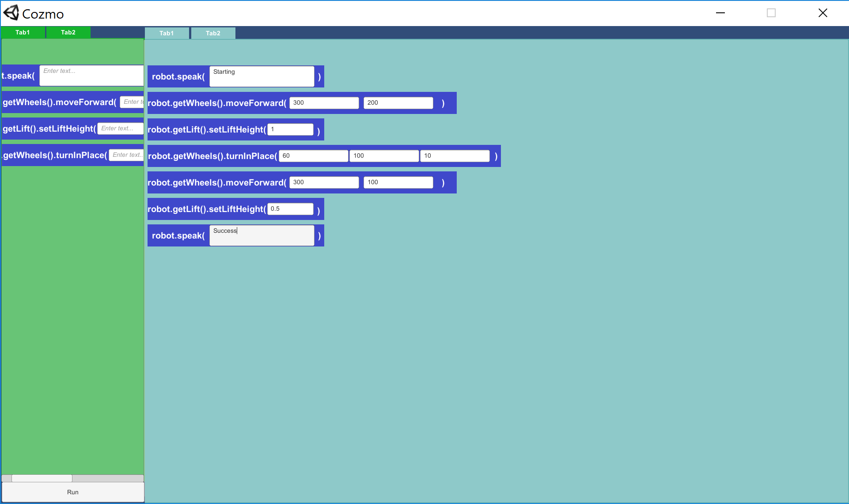Viewport: 849px width, 504px height.
Task: Click turnInPlace field containing 60
Action: click(x=314, y=156)
